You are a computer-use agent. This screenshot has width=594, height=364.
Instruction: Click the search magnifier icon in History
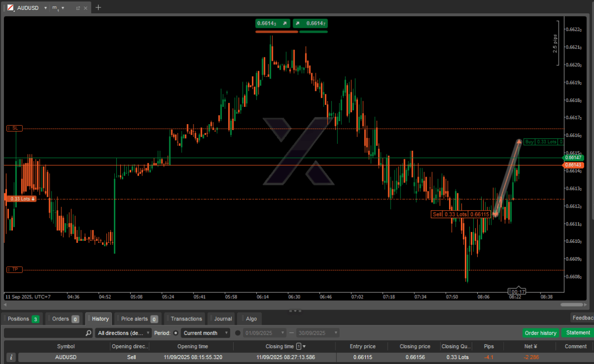pos(89,333)
